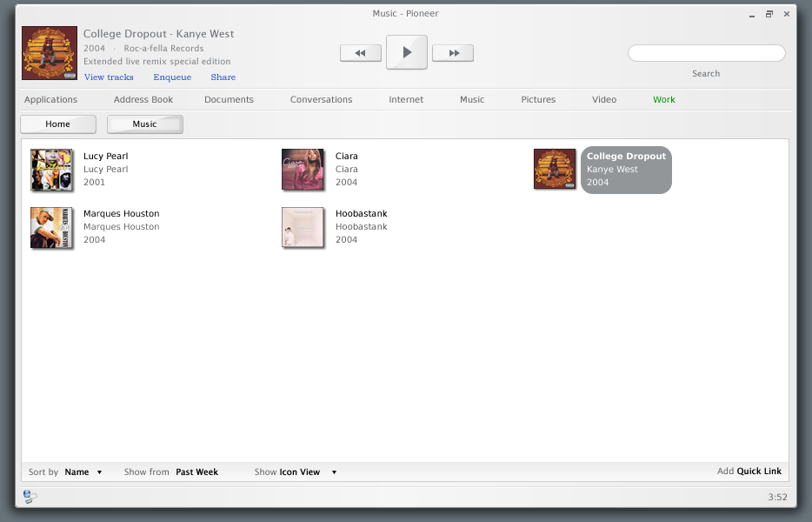Click the rewind playback button

click(x=361, y=53)
